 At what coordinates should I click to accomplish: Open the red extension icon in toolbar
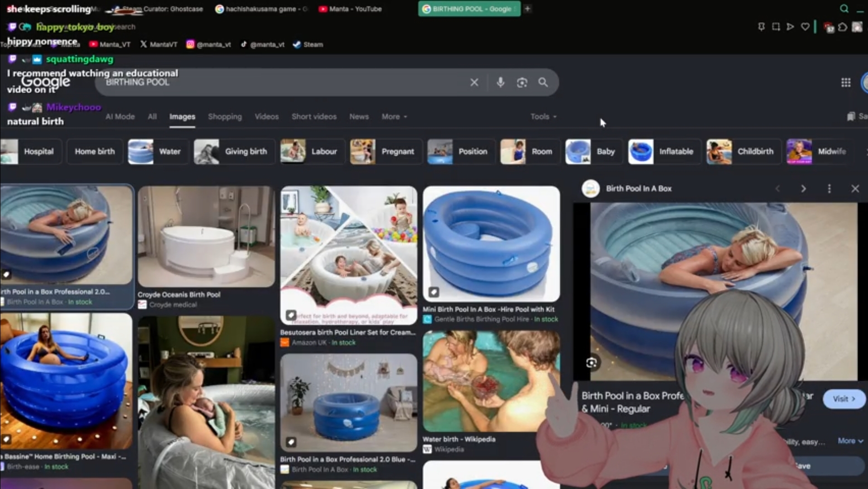pyautogui.click(x=829, y=27)
